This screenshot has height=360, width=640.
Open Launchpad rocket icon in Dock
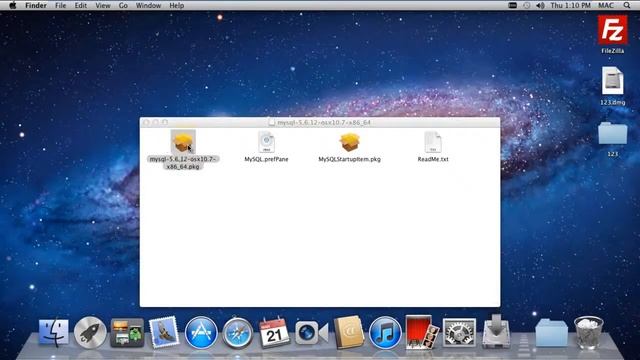(90, 333)
